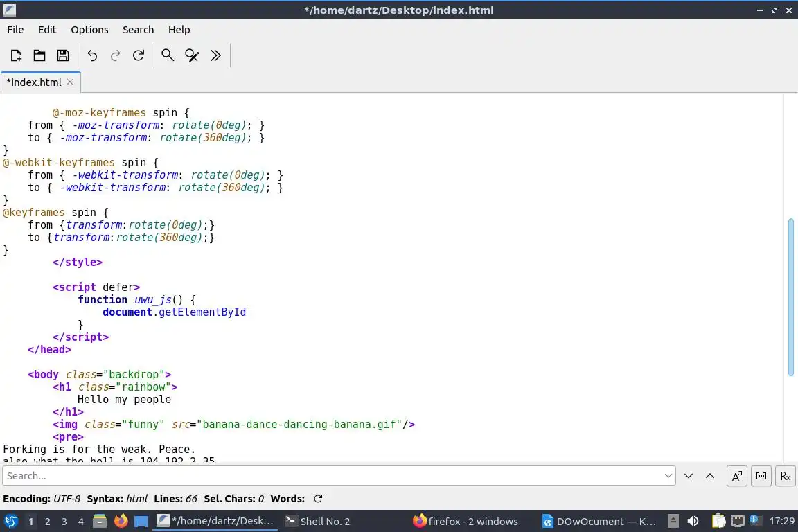Viewport: 798px width, 532px height.
Task: Click the clock showing 17:29
Action: [x=781, y=521]
